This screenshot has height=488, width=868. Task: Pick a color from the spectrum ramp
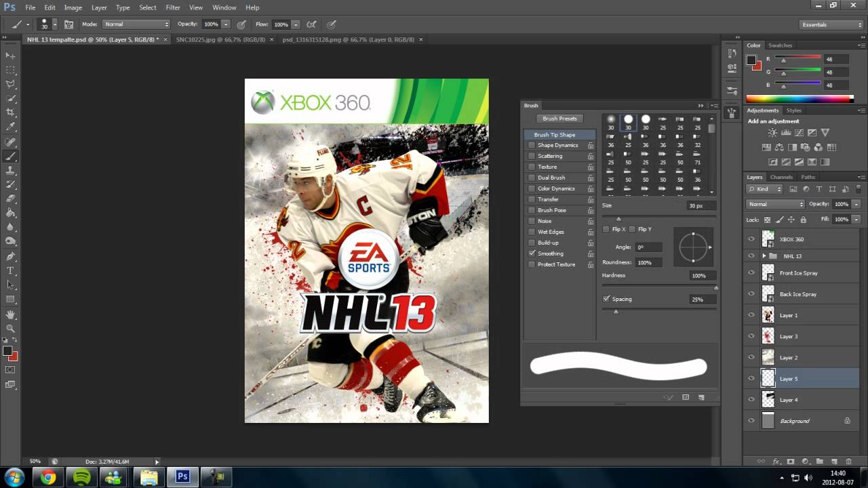[800, 98]
